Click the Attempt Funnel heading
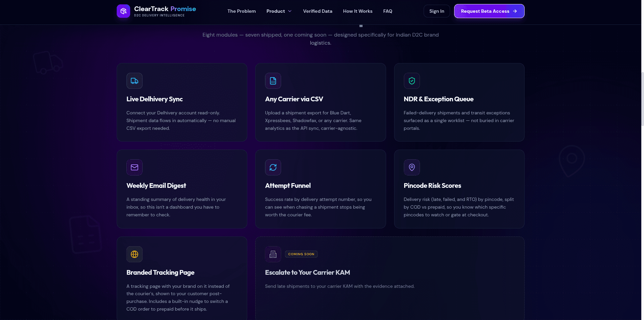Viewport: 644px width, 320px height. (288, 185)
